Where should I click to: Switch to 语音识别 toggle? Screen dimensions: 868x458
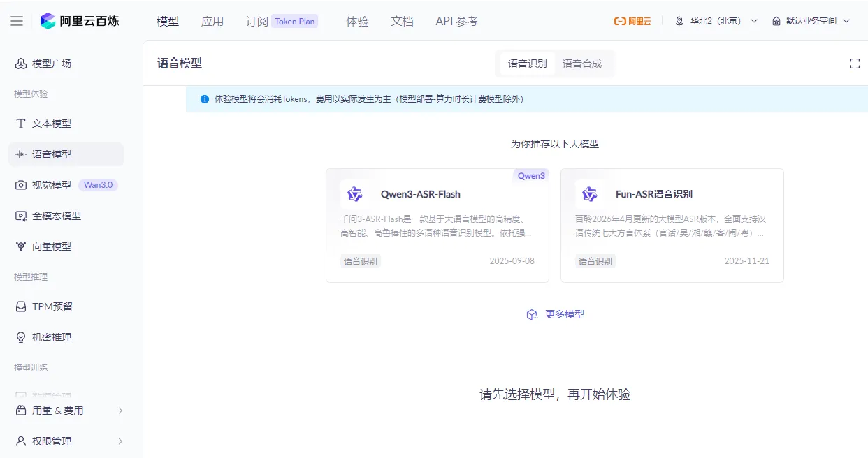(528, 64)
